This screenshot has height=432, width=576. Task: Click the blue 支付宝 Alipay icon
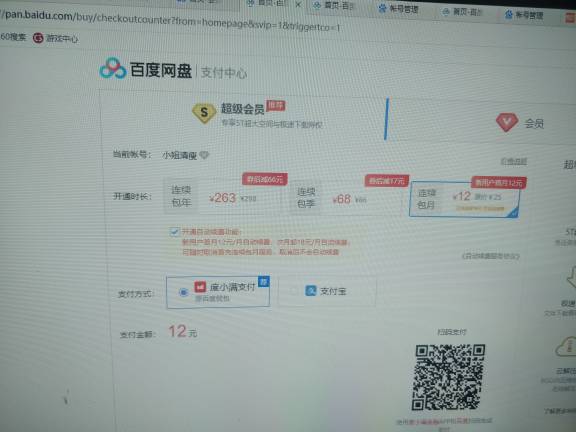click(311, 291)
